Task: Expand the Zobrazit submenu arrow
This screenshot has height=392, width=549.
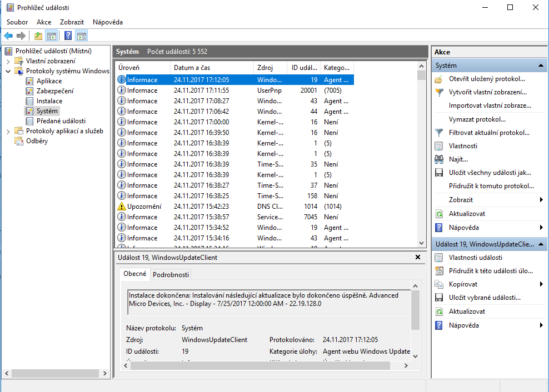Action: coord(541,200)
